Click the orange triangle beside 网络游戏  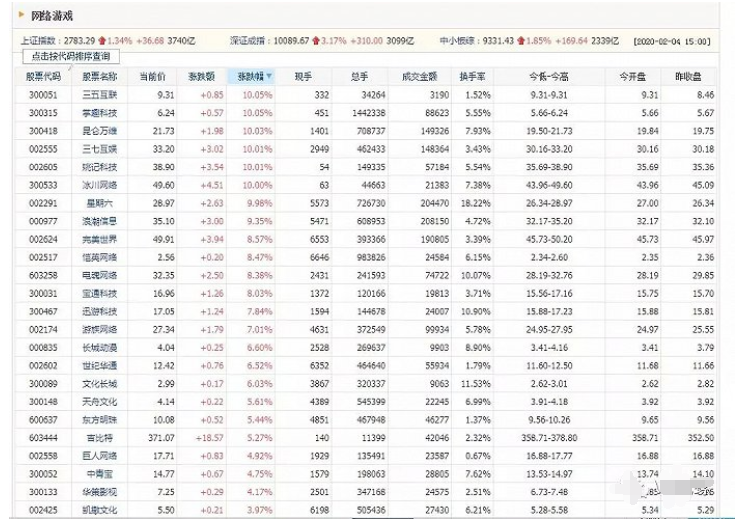21,15
